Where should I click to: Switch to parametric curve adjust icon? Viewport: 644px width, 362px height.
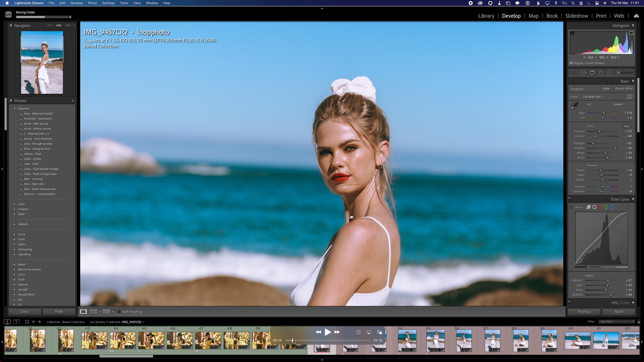(589, 207)
